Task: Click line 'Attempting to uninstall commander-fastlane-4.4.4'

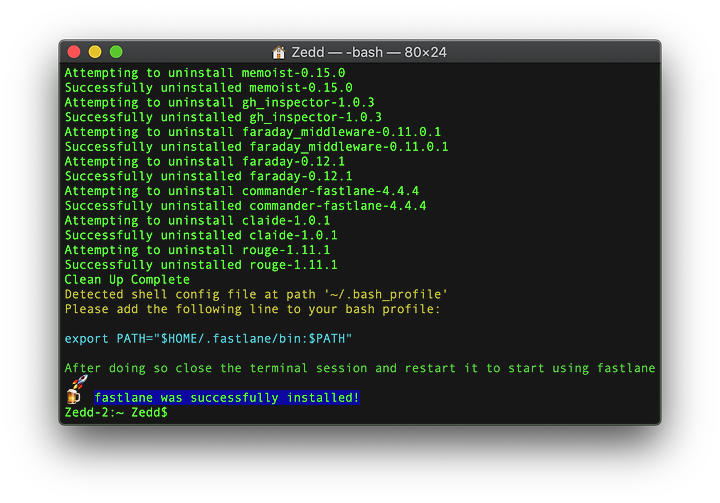Action: coord(242,191)
